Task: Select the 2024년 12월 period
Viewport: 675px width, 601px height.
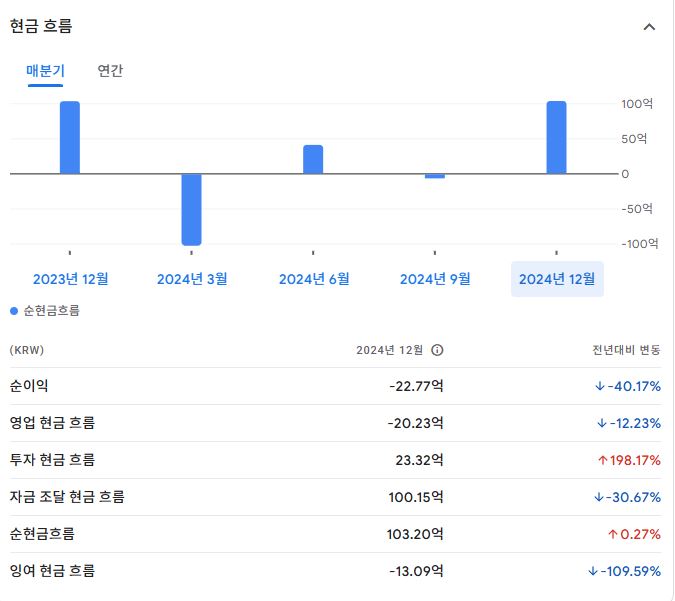Action: tap(557, 279)
